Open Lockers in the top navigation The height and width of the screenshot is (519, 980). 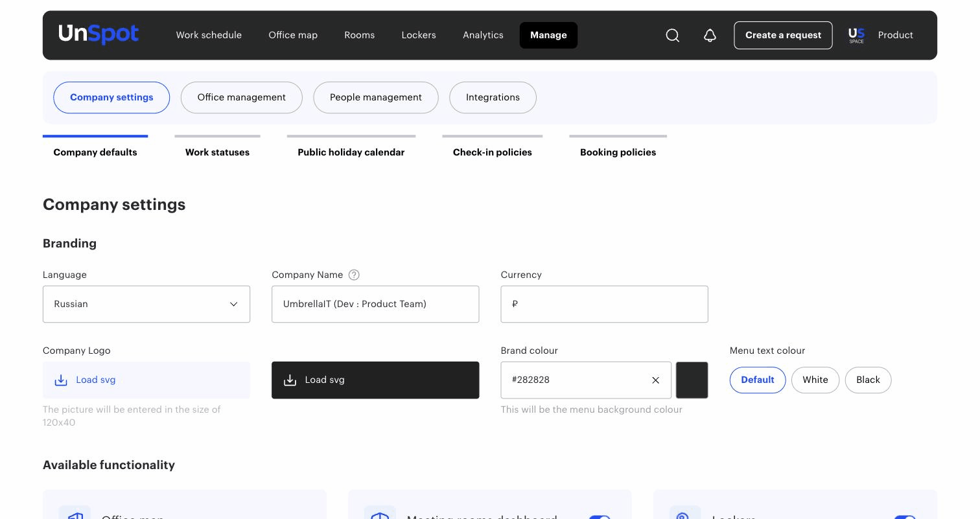[419, 35]
